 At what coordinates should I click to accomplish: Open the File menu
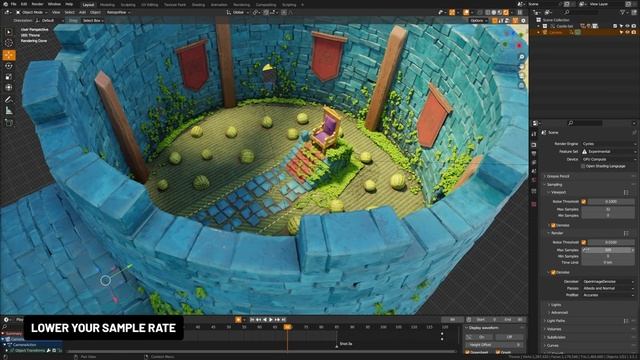click(13, 4)
